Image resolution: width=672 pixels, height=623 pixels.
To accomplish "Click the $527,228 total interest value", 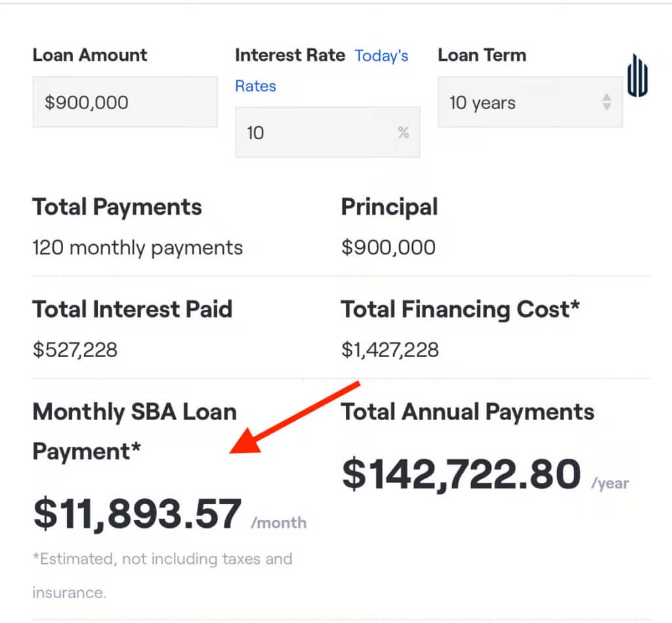I will 75,349.
